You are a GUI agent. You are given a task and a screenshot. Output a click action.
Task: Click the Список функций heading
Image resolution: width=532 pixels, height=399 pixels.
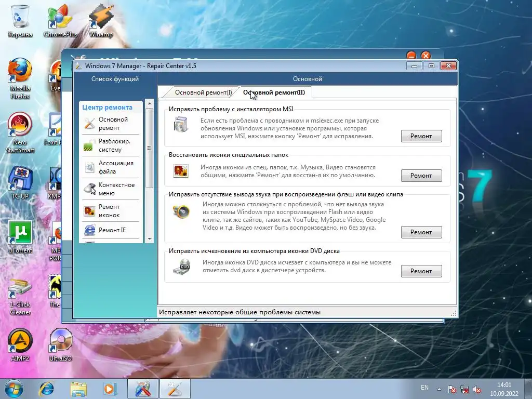click(x=115, y=79)
